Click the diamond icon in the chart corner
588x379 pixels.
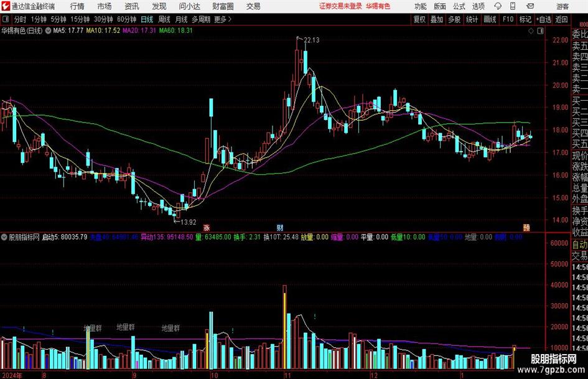pos(531,31)
